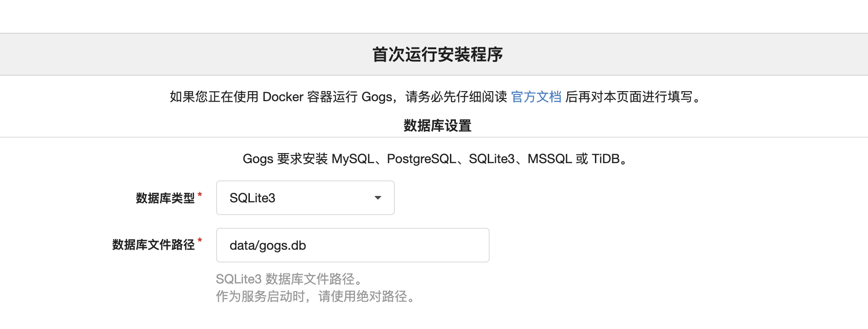Image resolution: width=868 pixels, height=329 pixels.
Task: Click PostgreSQL in the requirements sentence
Action: pyautogui.click(x=421, y=159)
